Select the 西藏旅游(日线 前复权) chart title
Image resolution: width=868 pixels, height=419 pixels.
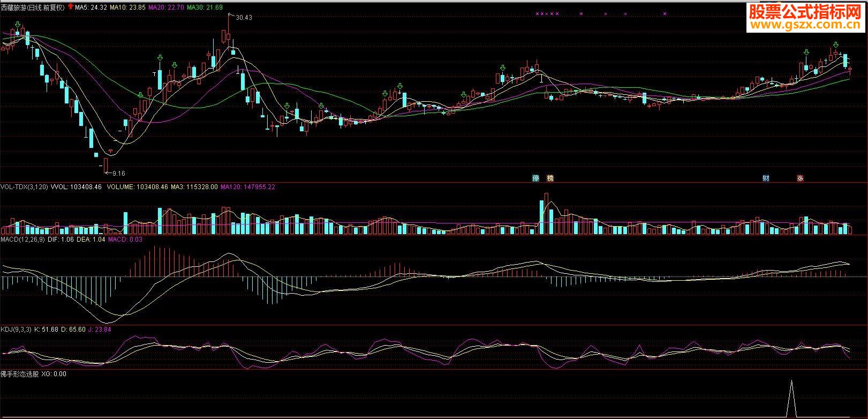click(33, 8)
